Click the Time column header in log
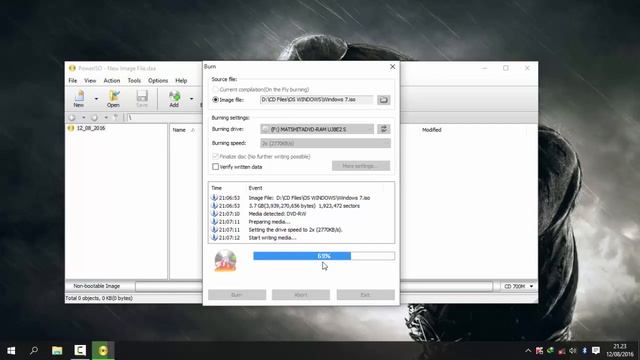Screen dimensions: 640x360 point(216,188)
